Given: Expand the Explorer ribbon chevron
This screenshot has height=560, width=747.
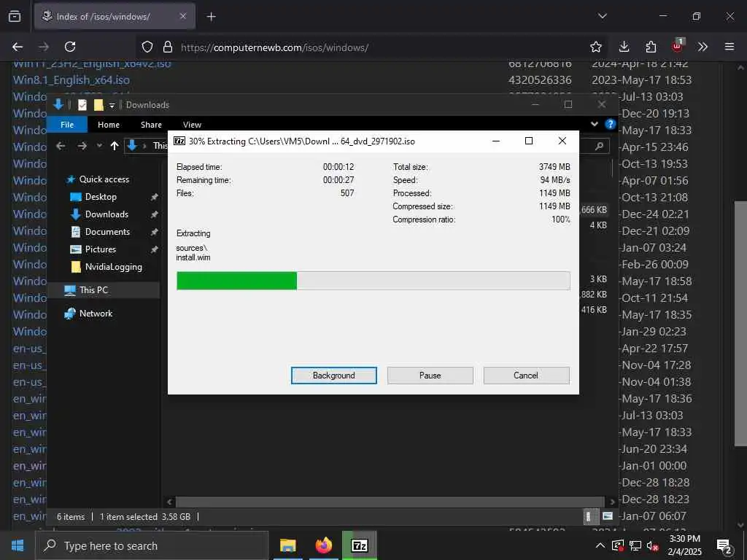Looking at the screenshot, I should pyautogui.click(x=594, y=124).
